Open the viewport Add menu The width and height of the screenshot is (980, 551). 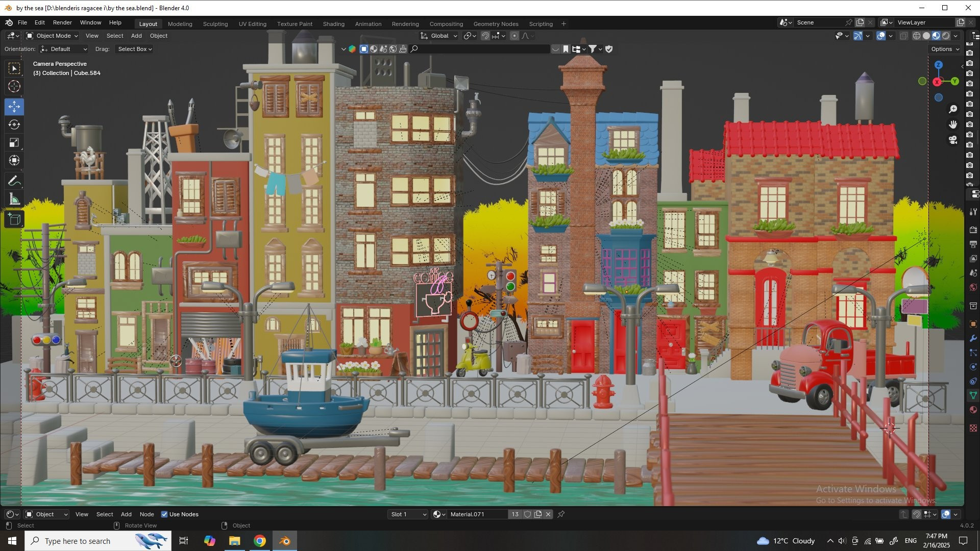pyautogui.click(x=136, y=36)
